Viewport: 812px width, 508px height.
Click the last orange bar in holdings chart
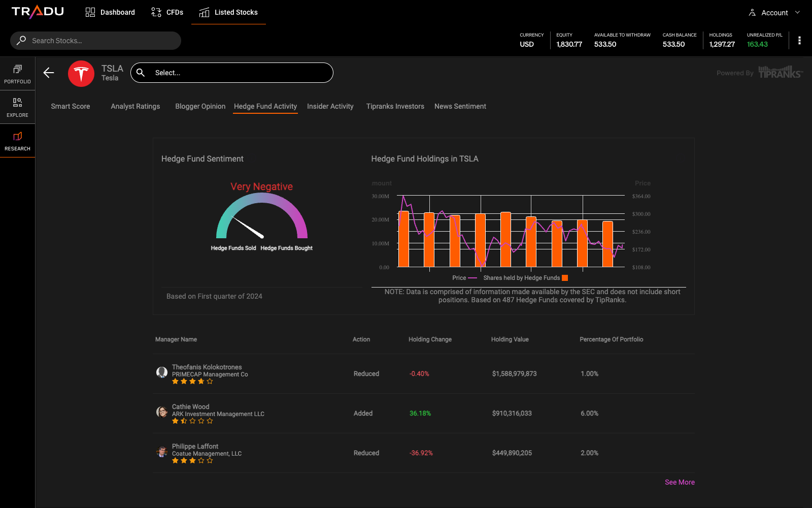608,244
